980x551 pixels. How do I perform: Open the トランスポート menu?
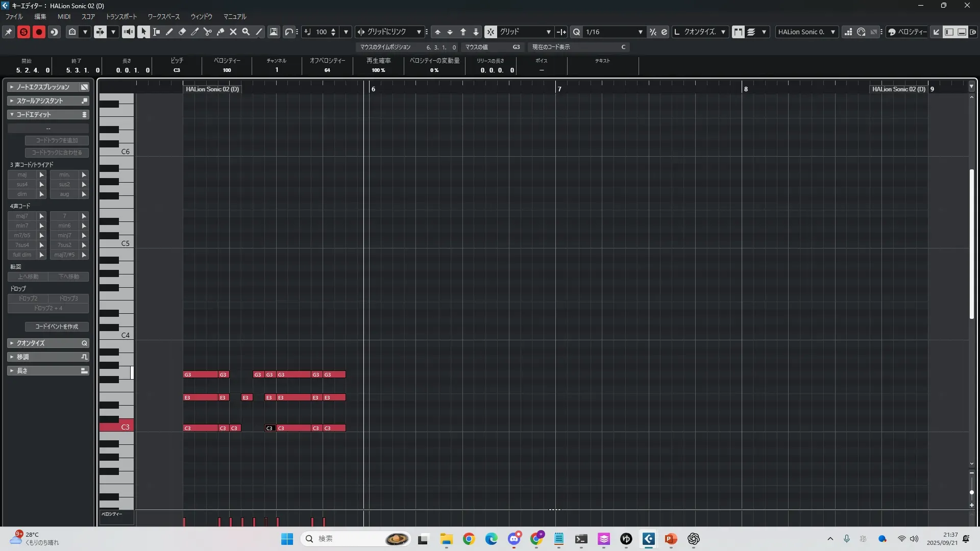click(x=121, y=16)
